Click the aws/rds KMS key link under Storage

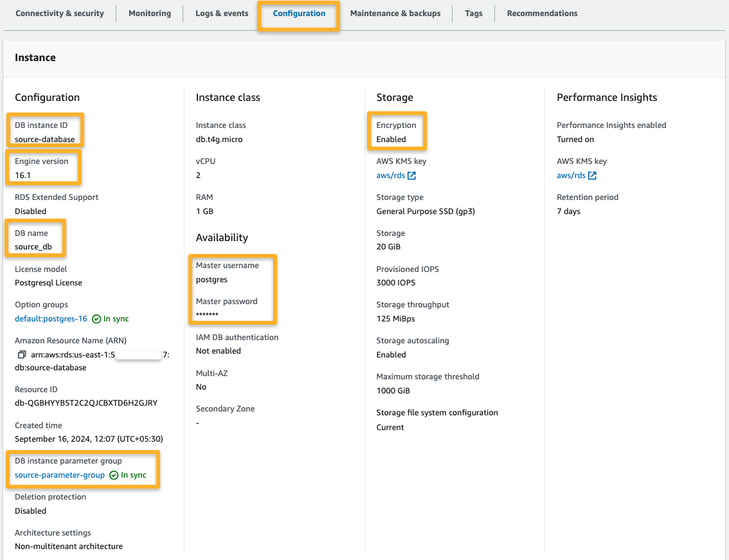(x=392, y=175)
